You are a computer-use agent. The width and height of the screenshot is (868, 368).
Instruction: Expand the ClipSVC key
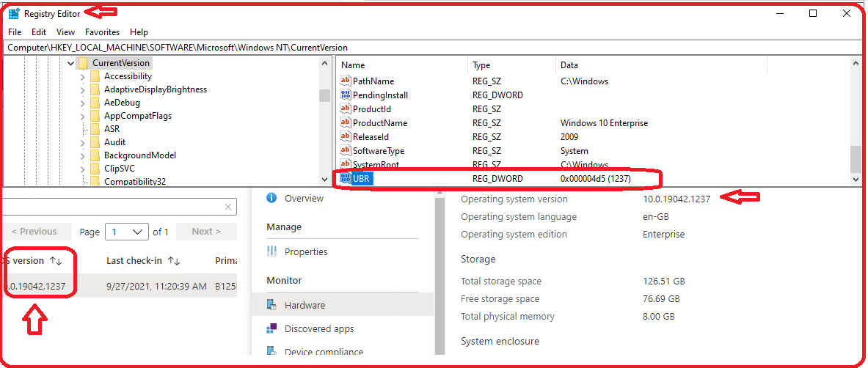82,169
